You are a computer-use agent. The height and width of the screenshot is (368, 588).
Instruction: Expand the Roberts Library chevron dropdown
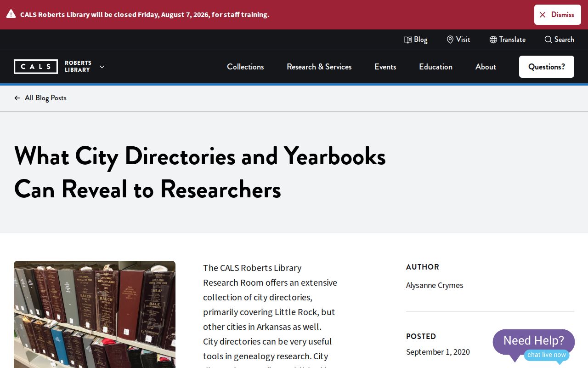[x=102, y=67]
